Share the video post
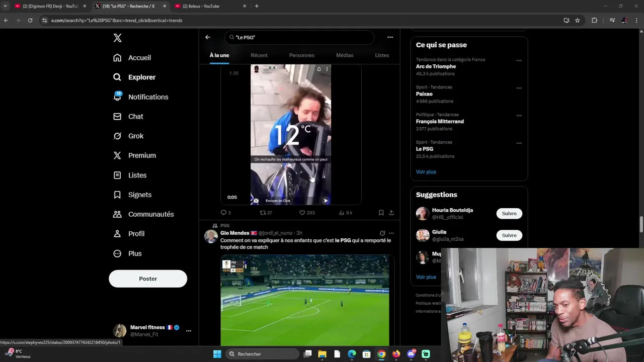 (391, 213)
